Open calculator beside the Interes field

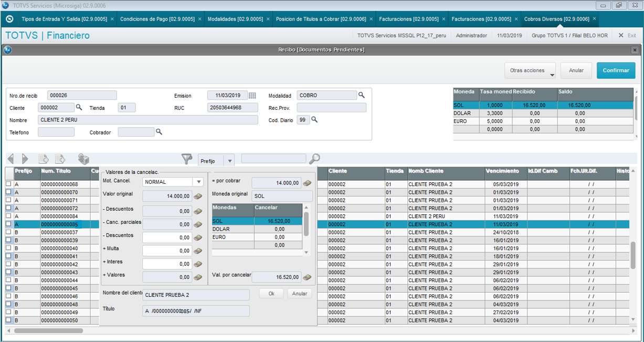[x=198, y=264]
